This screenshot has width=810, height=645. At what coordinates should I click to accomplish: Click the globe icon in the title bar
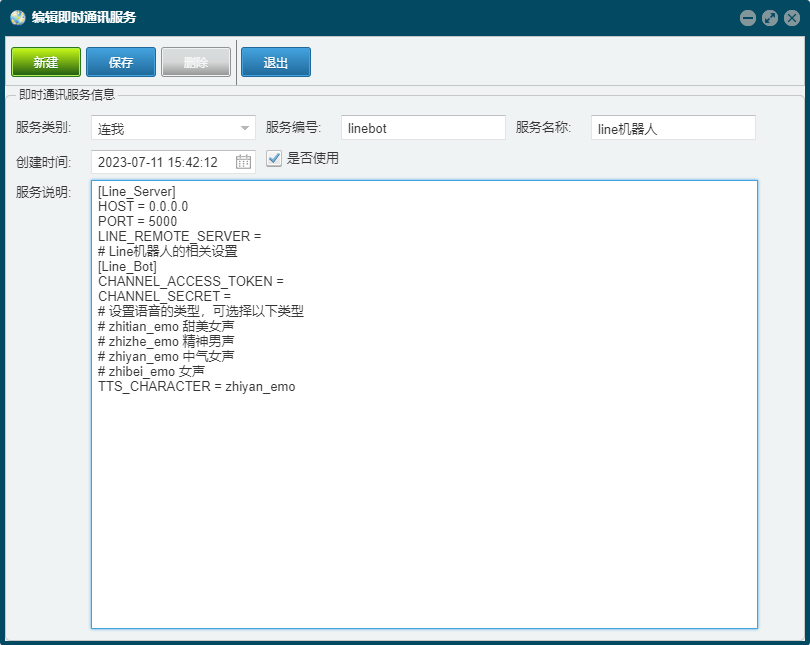tap(18, 18)
